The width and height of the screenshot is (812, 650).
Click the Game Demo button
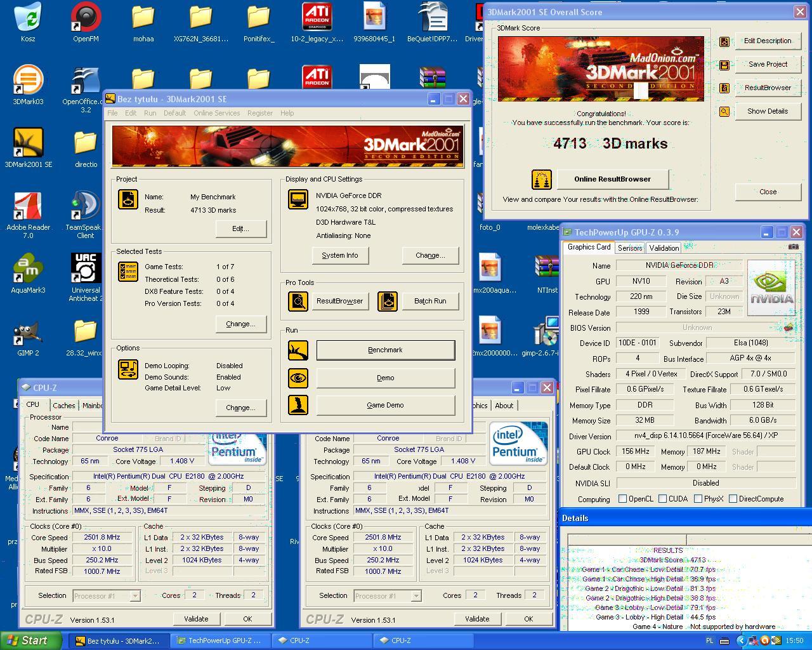tap(386, 405)
